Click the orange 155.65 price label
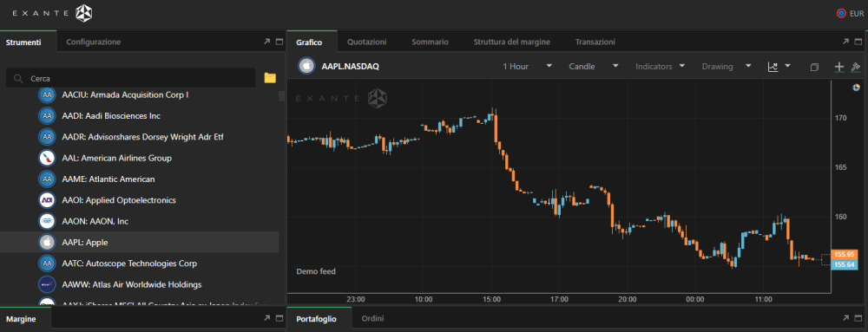The height and width of the screenshot is (332, 868). point(845,255)
